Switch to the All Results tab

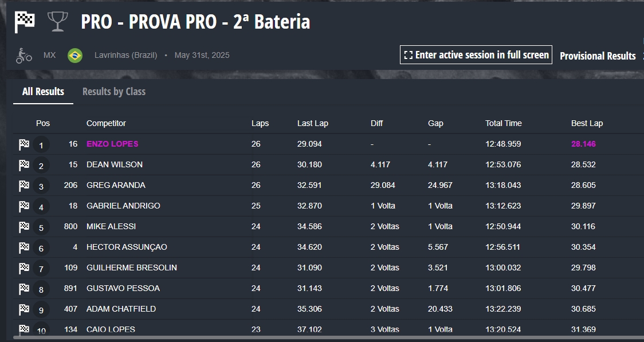pos(43,92)
